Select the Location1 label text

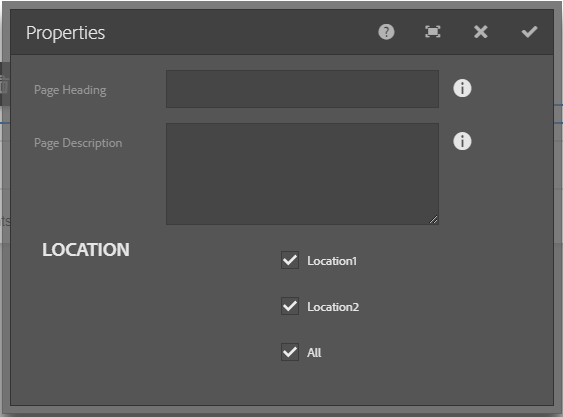point(332,261)
